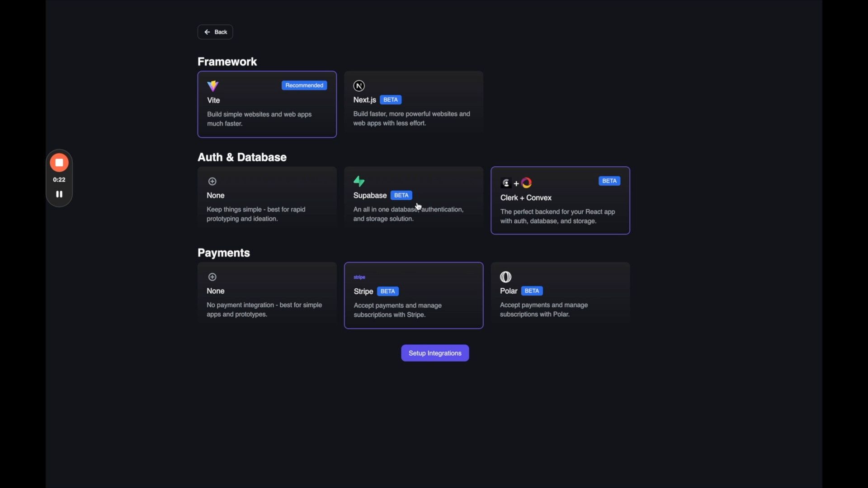
Task: Click the plus-circle icon in Payments None card
Action: 212,277
